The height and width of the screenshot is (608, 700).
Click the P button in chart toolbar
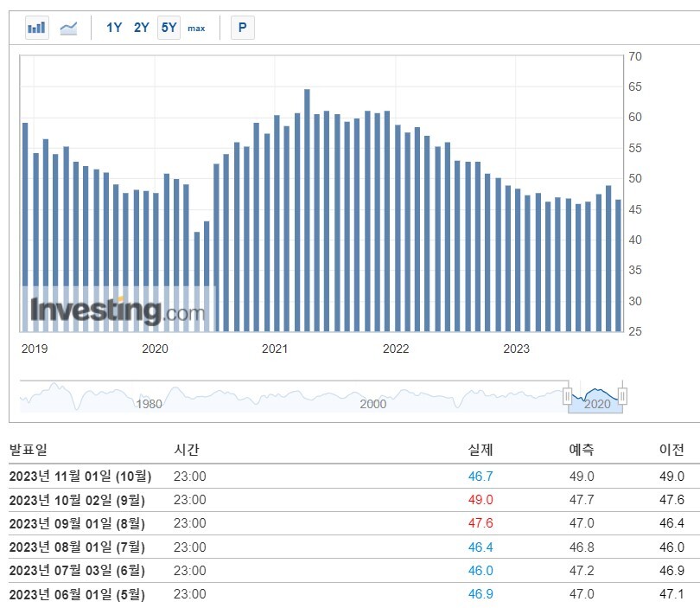[243, 28]
